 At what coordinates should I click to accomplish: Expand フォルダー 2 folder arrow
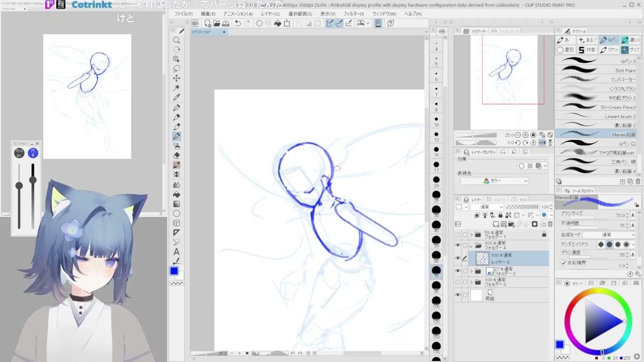[471, 271]
